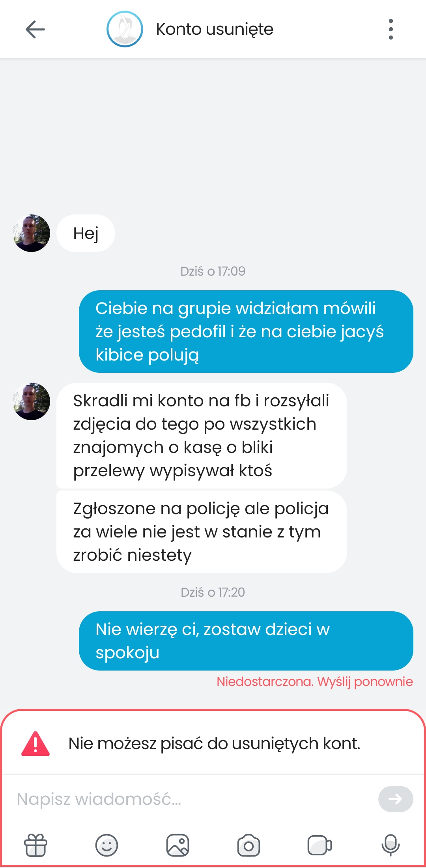Start a video message with video icon
426x868 pixels.
pyautogui.click(x=319, y=845)
